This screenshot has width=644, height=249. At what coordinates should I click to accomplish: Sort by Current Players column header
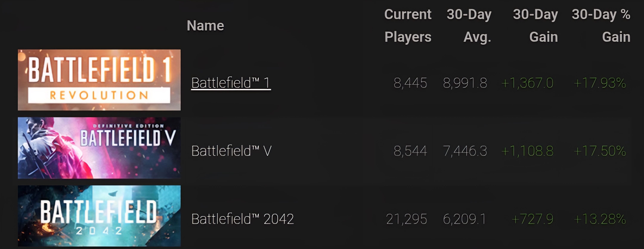(408, 26)
